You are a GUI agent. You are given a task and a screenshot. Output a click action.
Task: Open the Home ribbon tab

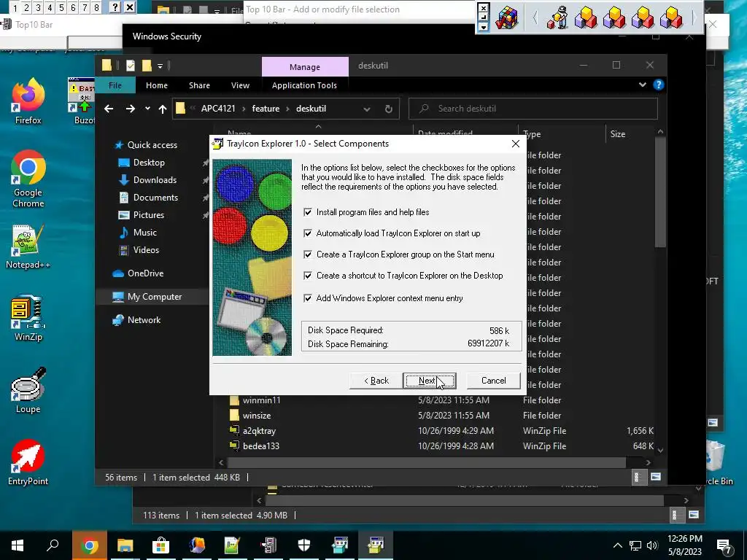pyautogui.click(x=157, y=85)
